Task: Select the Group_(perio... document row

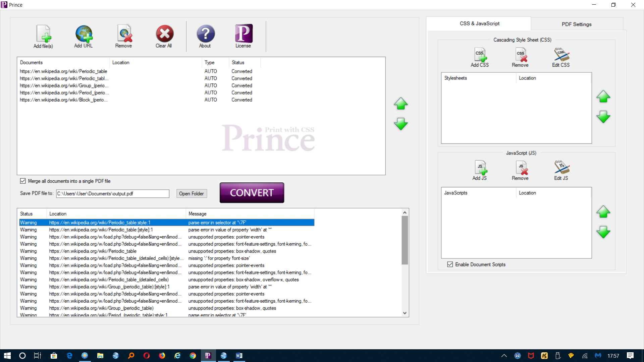Action: (64, 85)
